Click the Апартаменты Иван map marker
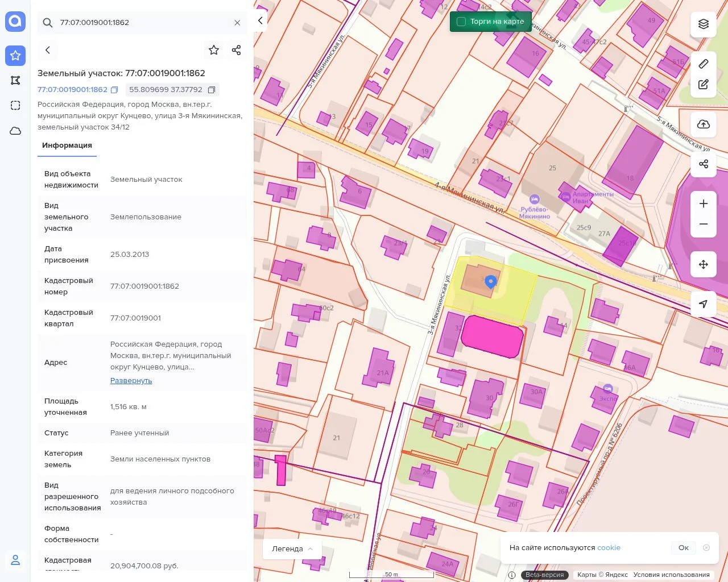 pyautogui.click(x=565, y=197)
